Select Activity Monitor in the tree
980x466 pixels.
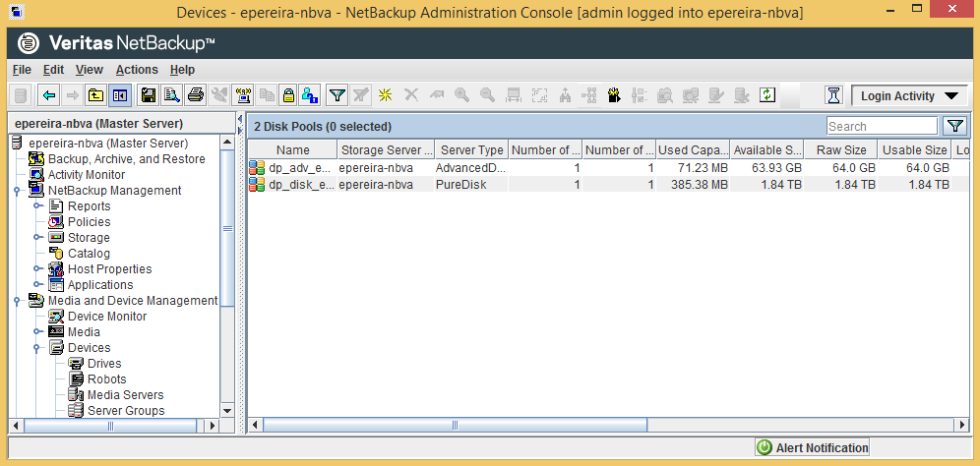(87, 175)
